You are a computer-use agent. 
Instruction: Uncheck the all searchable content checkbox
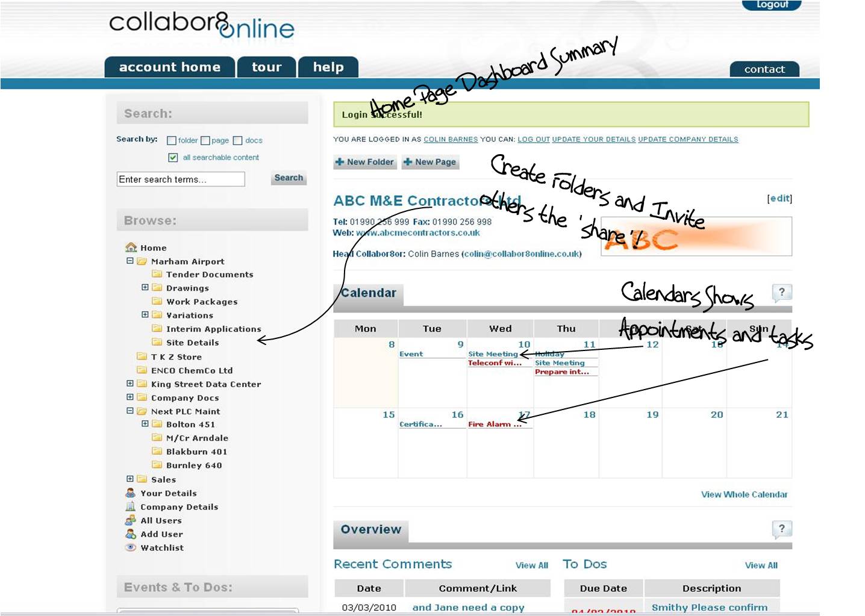[173, 158]
